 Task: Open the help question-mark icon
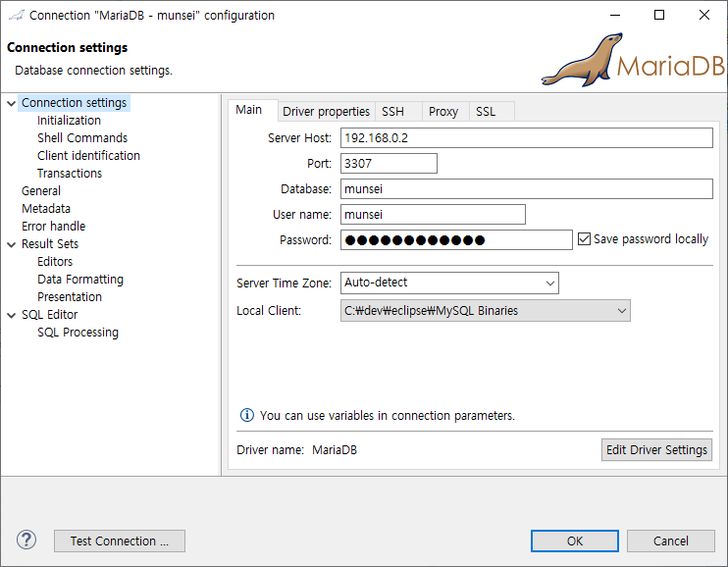pos(26,541)
